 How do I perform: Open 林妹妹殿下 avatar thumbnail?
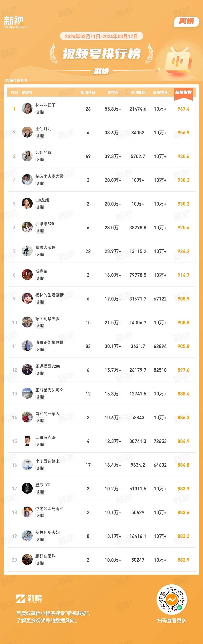point(27,109)
